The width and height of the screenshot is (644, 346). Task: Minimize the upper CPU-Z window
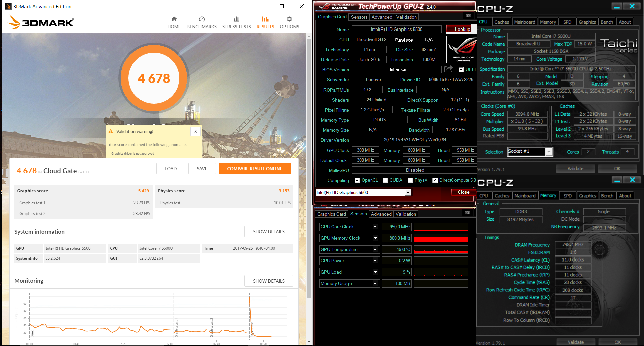coord(617,6)
